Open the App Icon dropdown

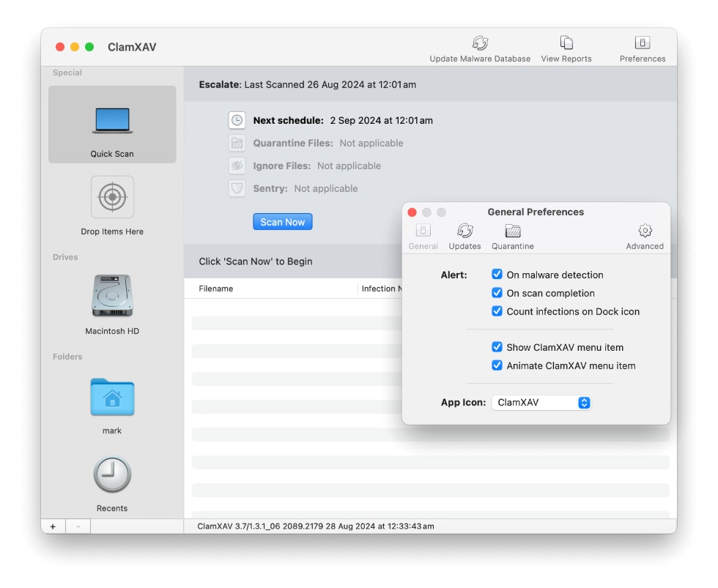click(x=541, y=402)
